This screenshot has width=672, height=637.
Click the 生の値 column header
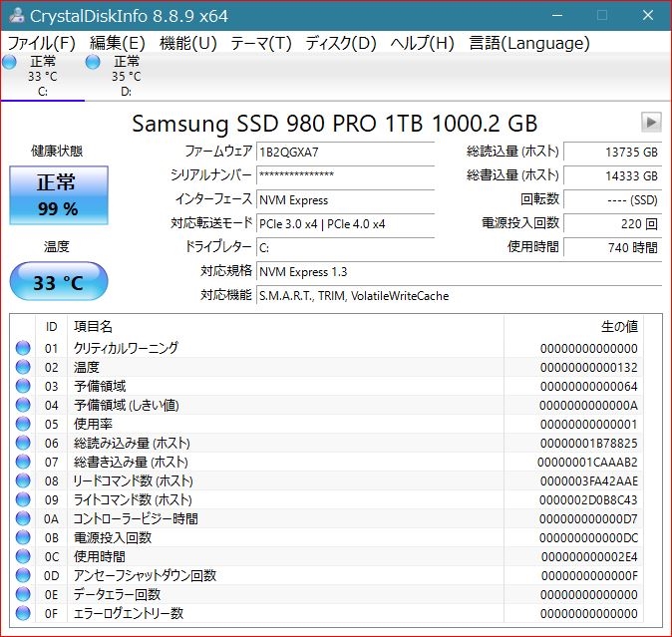click(x=618, y=326)
